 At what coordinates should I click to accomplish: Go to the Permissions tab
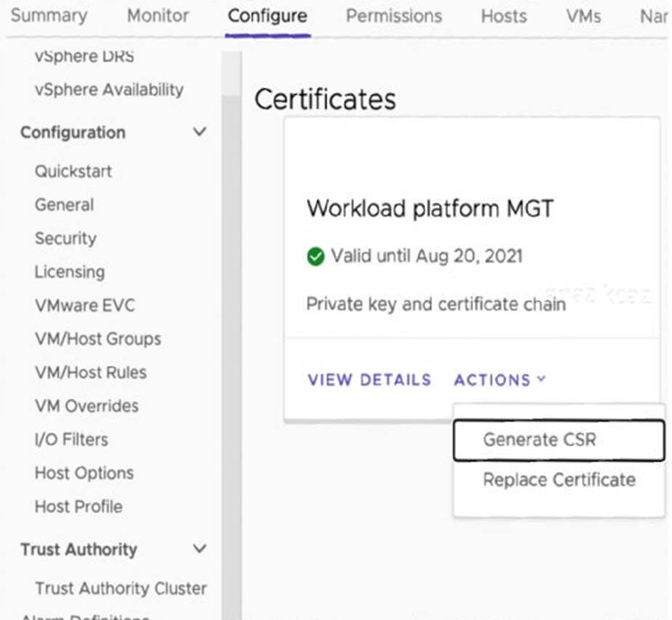[393, 16]
